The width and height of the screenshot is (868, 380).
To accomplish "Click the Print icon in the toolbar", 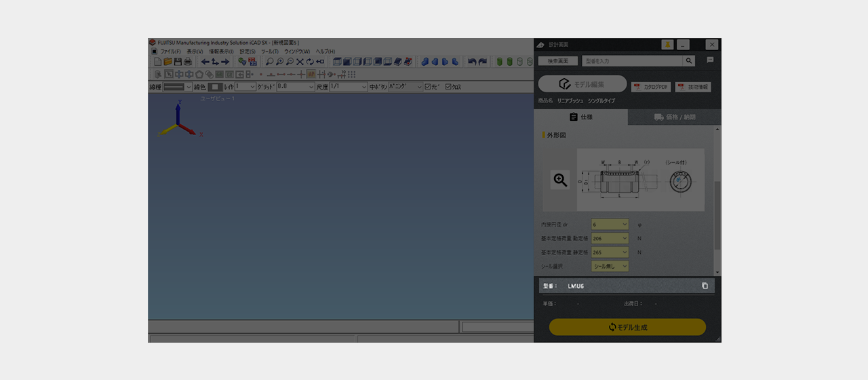I will [x=187, y=62].
